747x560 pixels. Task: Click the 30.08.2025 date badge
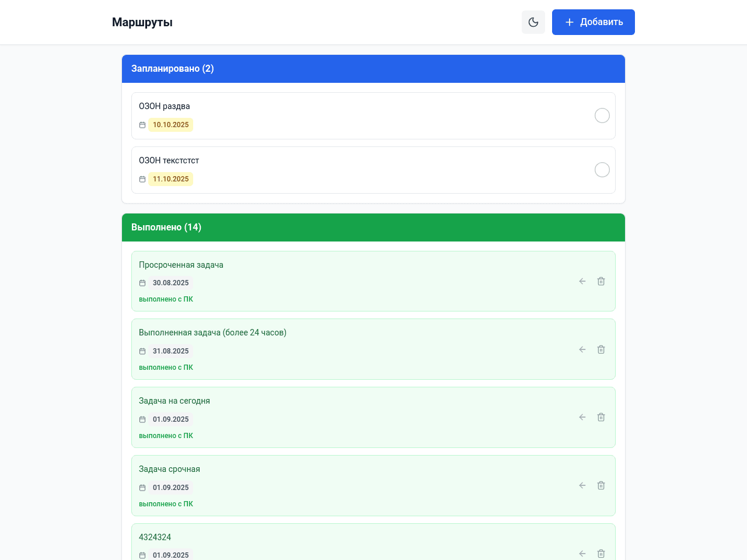(x=171, y=283)
